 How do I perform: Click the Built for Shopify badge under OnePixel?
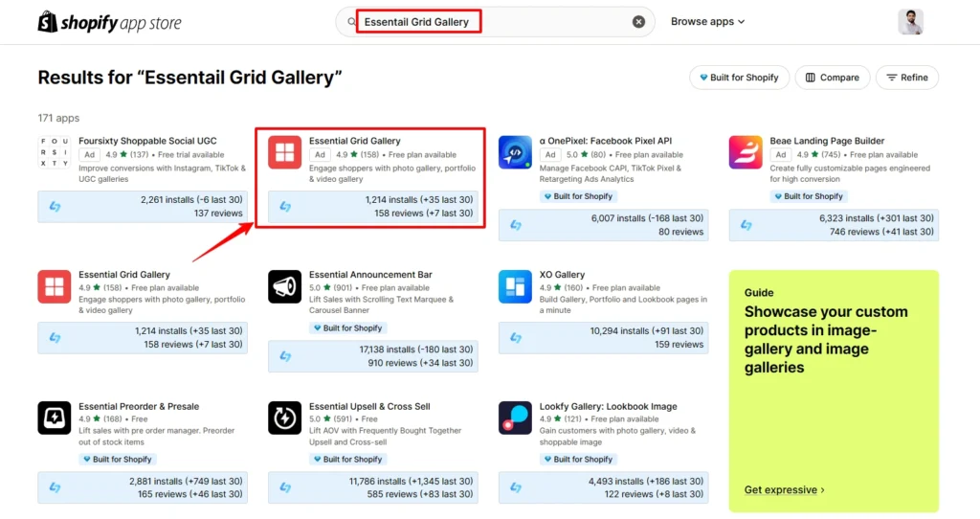click(578, 196)
